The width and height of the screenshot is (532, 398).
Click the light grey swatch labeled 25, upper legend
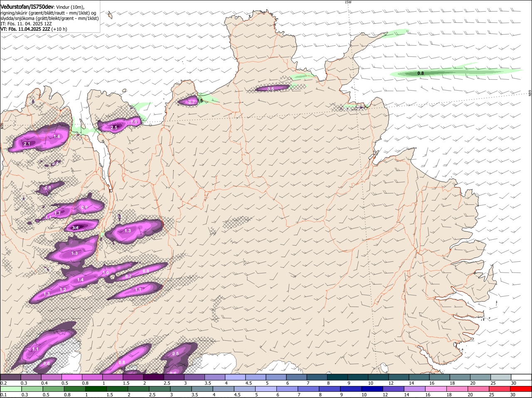(501, 377)
